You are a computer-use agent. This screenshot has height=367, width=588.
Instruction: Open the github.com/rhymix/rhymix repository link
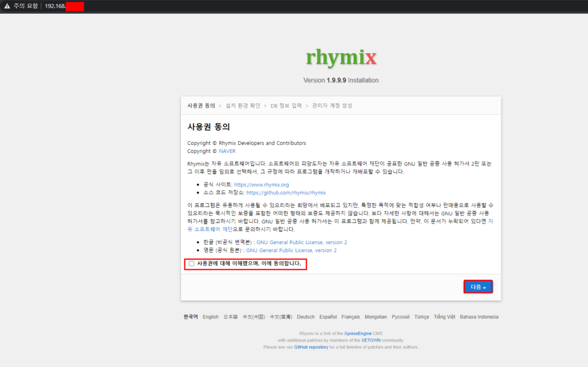coord(286,192)
